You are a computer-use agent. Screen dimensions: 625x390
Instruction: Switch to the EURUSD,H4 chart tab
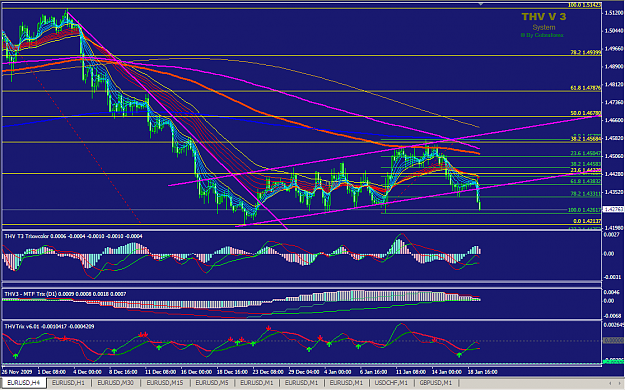click(24, 383)
